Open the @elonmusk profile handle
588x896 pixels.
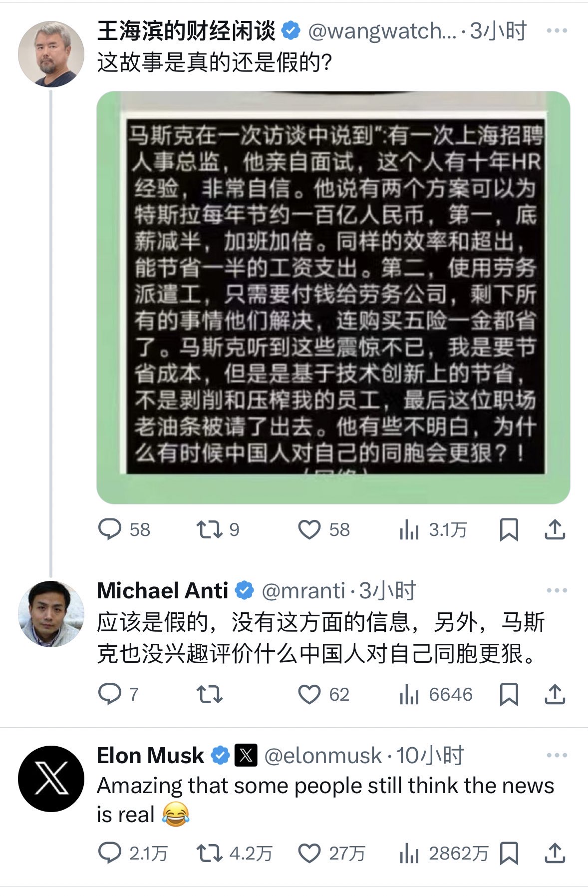tap(322, 756)
